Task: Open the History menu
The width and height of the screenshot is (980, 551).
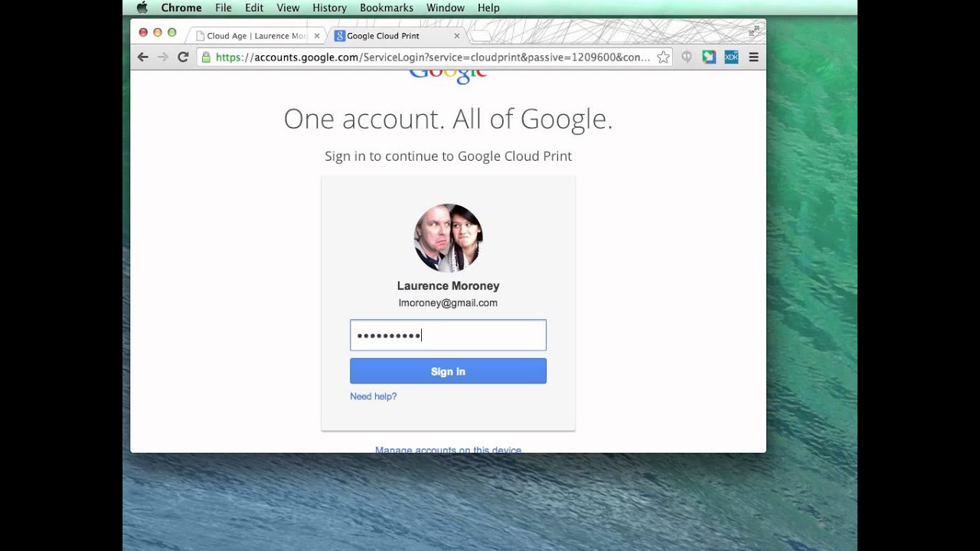Action: click(329, 8)
